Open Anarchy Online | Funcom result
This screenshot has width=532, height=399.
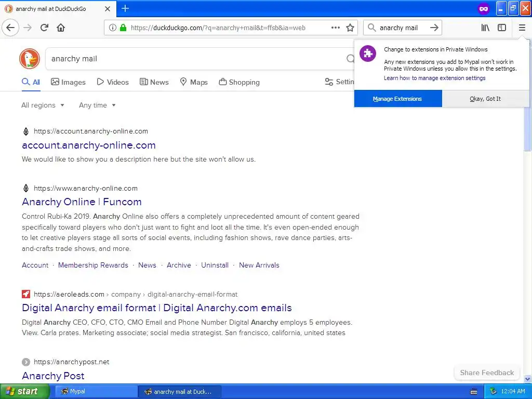coord(82,202)
